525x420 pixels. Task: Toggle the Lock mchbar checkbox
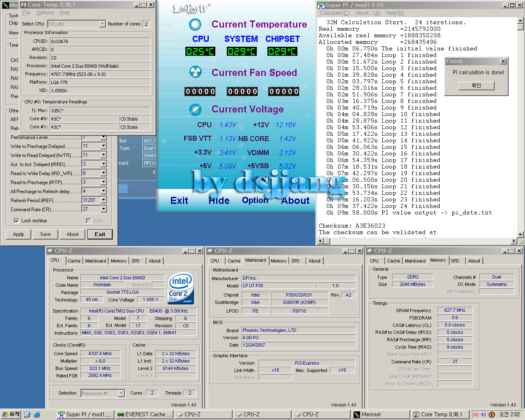[16, 221]
